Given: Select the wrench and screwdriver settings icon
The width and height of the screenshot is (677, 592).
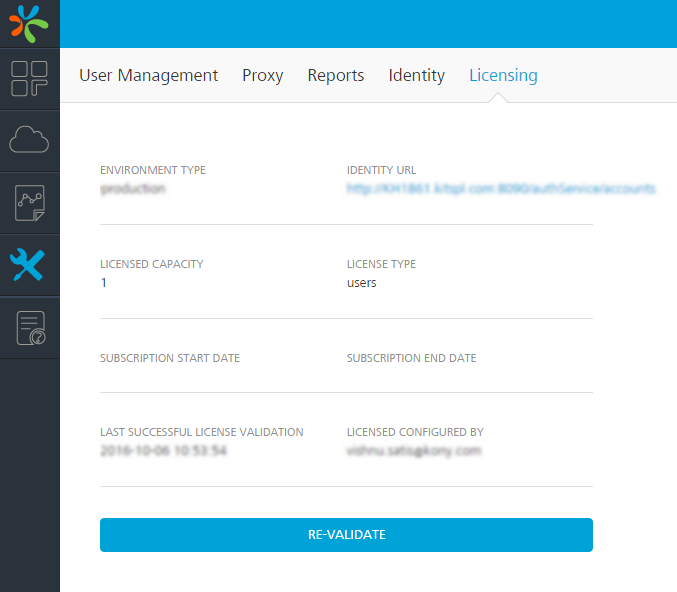Looking at the screenshot, I should 29,265.
